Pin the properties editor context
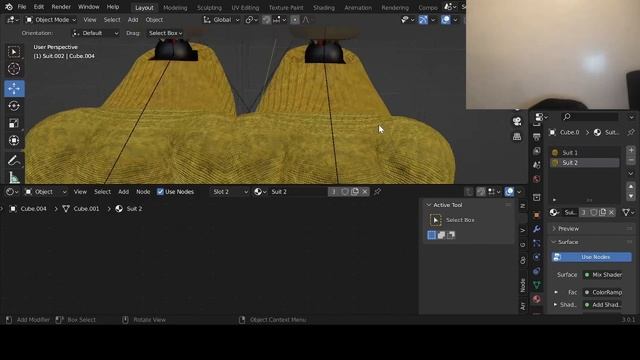640x360 pixels. 631,132
